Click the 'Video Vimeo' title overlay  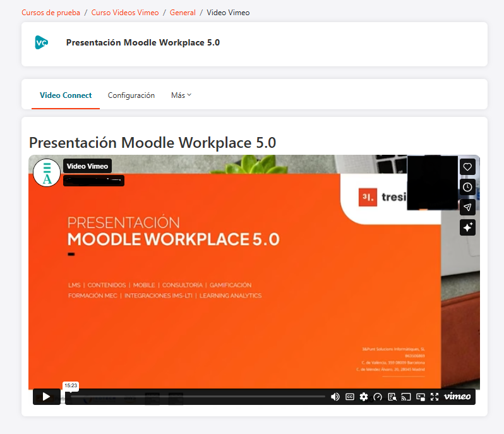(x=87, y=166)
